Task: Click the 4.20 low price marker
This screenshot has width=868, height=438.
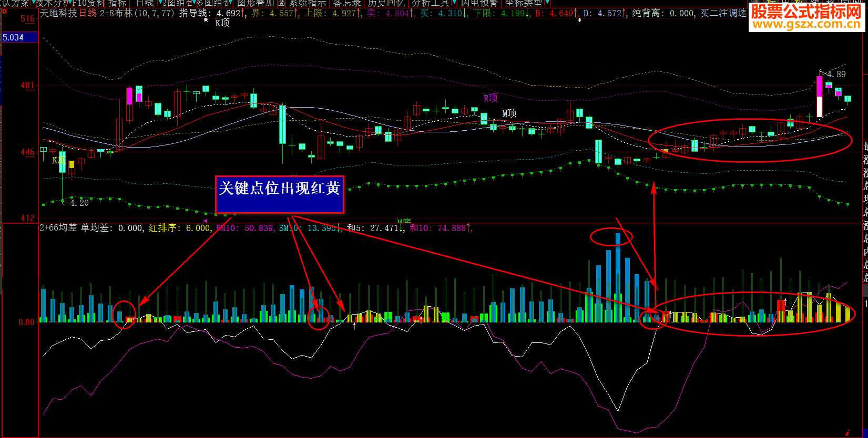Action: pyautogui.click(x=79, y=202)
